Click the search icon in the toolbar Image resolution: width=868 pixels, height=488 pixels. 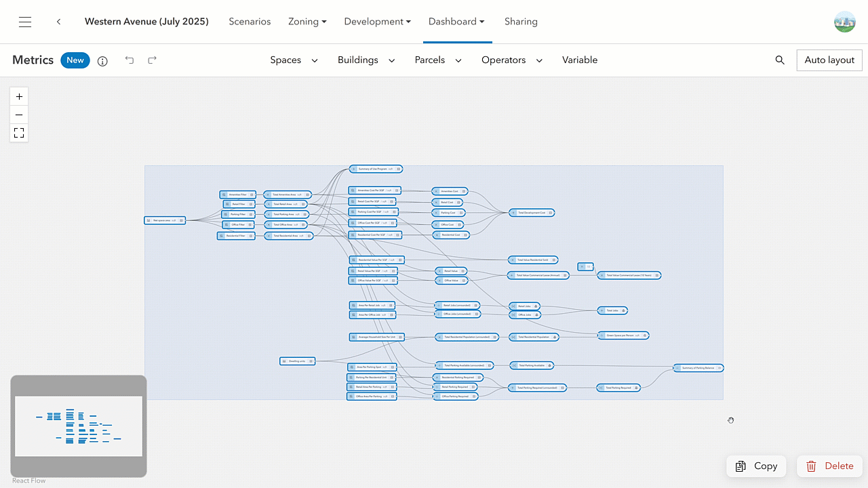[x=780, y=60]
